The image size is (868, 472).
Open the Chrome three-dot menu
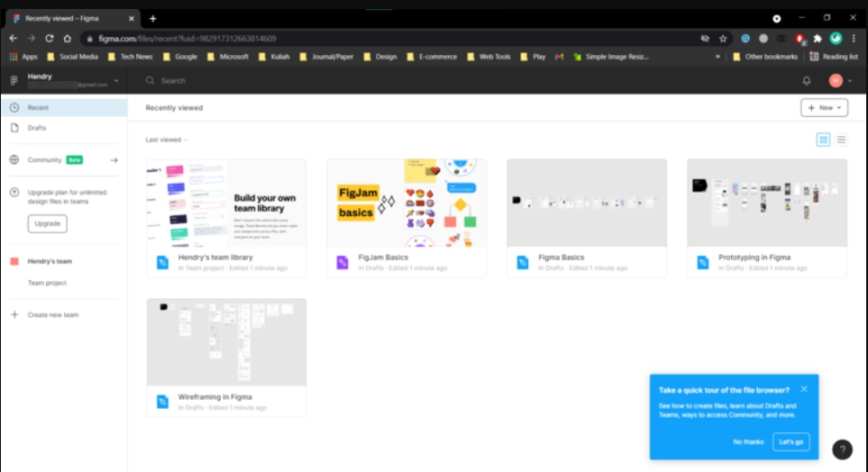click(854, 38)
